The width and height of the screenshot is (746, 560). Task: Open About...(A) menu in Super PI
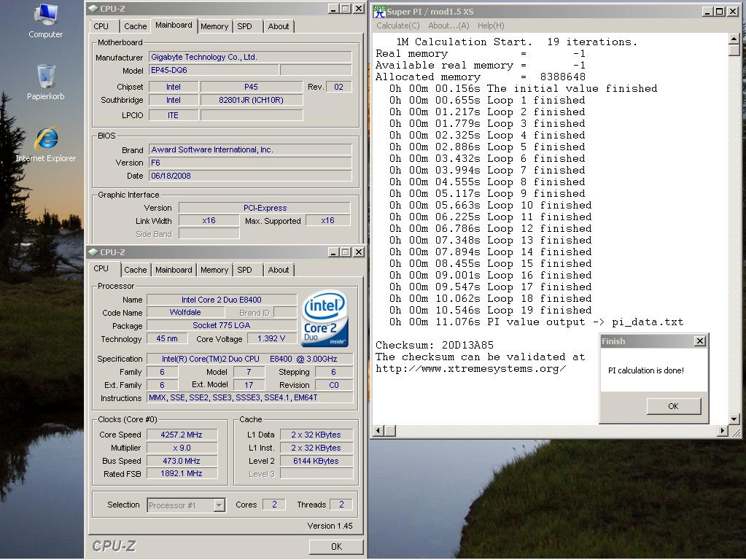pos(448,26)
